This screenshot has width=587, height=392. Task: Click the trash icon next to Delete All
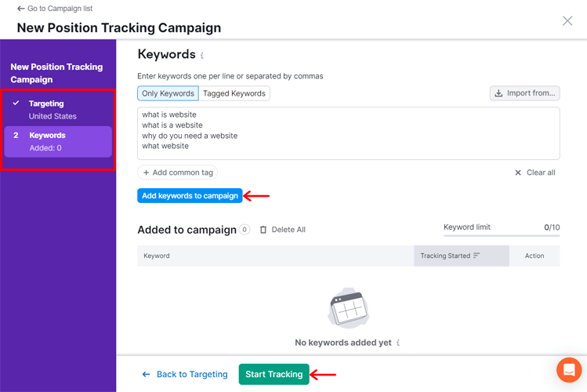tap(263, 230)
